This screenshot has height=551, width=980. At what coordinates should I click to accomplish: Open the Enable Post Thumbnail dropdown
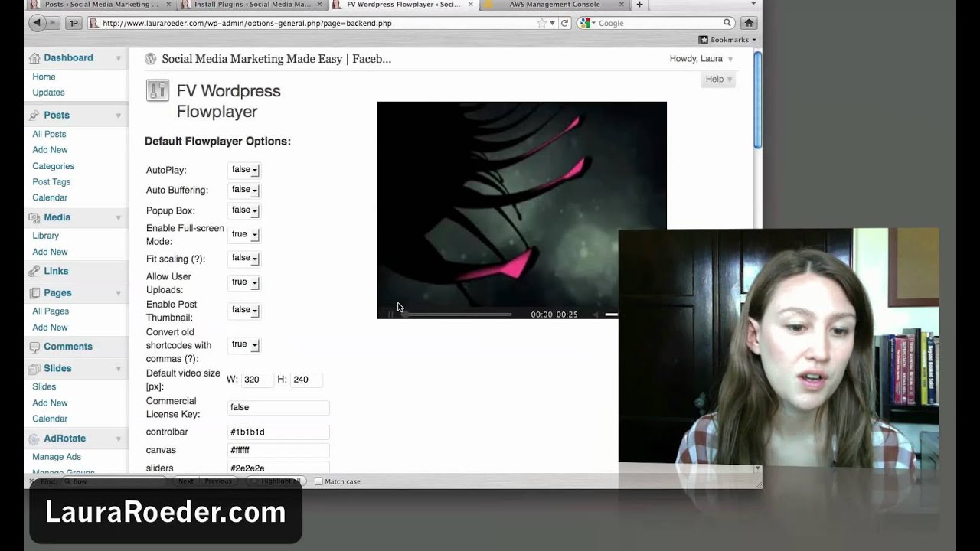(x=244, y=310)
